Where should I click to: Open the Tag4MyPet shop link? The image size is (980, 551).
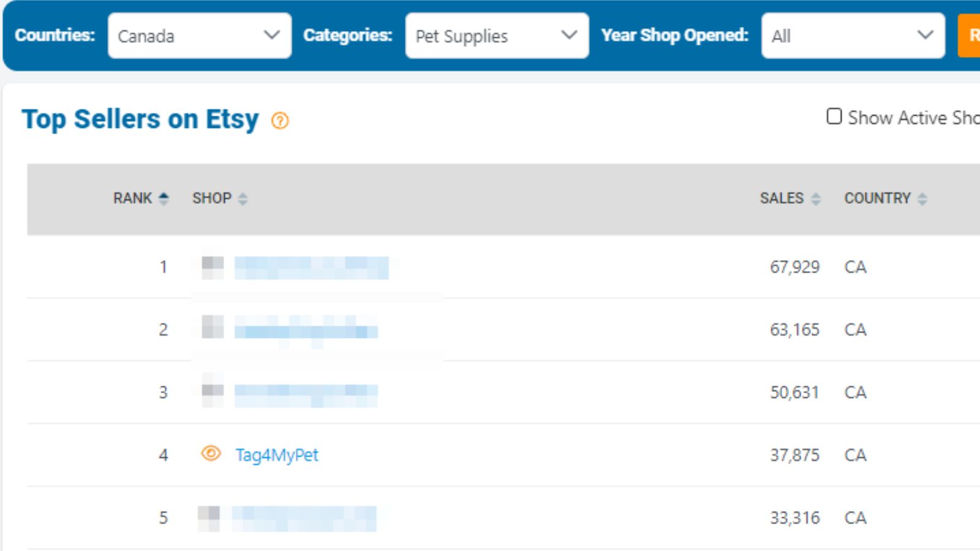(276, 455)
